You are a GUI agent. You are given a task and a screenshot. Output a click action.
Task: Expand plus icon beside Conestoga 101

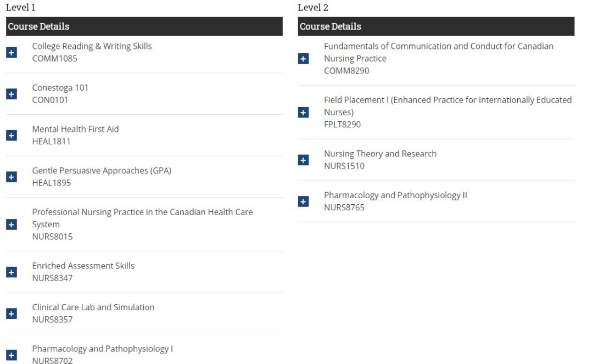(x=12, y=94)
